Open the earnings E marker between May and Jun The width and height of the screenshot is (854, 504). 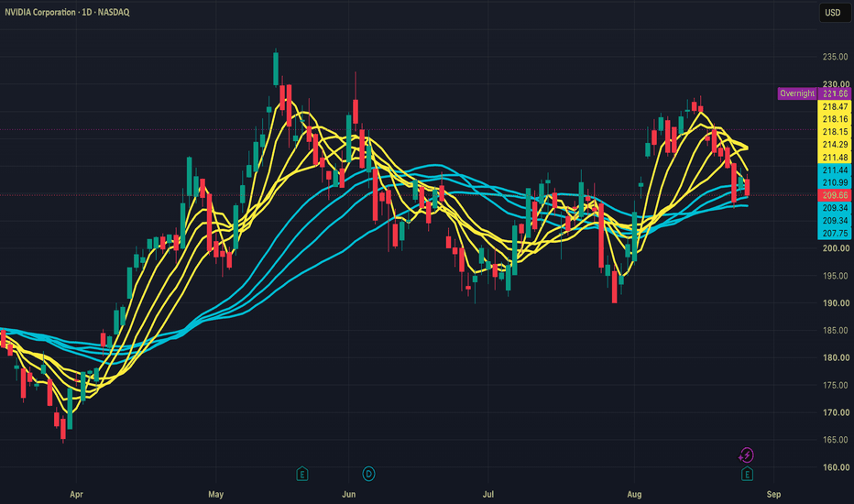click(302, 474)
